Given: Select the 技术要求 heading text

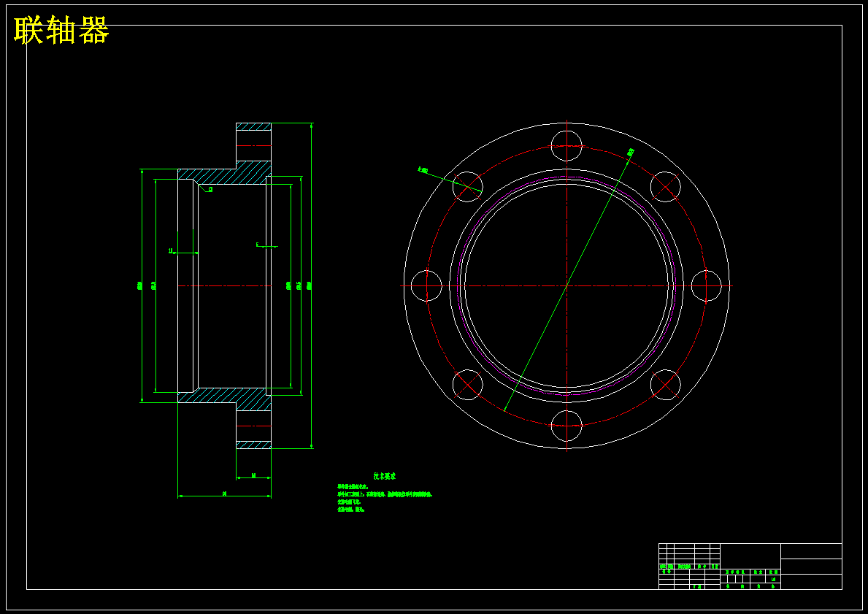Looking at the screenshot, I should (385, 476).
